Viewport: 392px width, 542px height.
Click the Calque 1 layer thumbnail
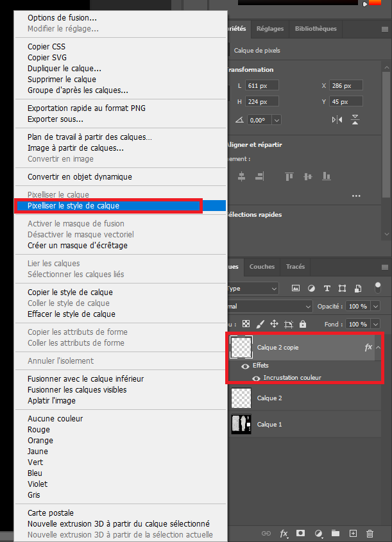click(242, 424)
